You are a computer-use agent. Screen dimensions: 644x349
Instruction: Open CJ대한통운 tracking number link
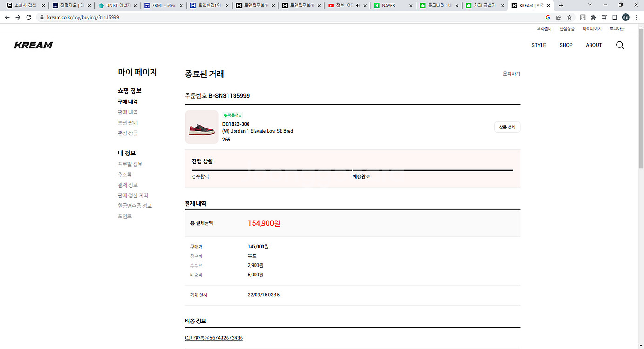[214, 338]
